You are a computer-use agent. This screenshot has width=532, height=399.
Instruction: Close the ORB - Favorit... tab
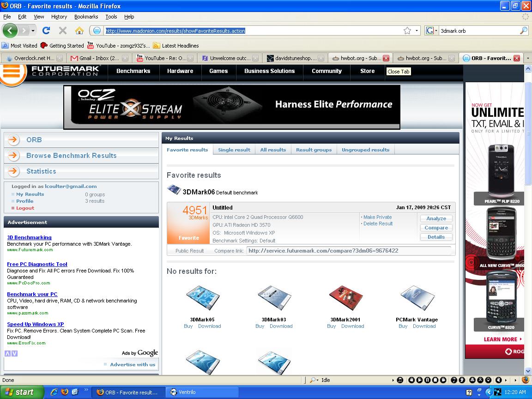point(516,58)
